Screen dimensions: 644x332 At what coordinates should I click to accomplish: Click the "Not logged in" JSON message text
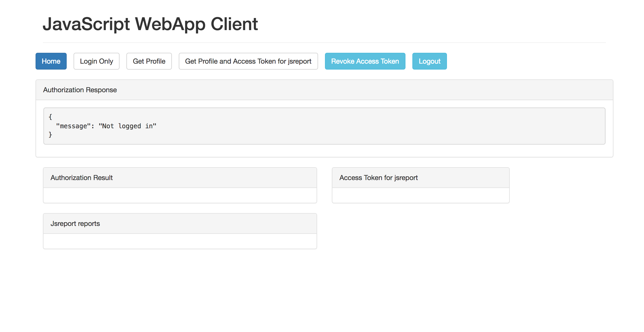[x=127, y=126]
